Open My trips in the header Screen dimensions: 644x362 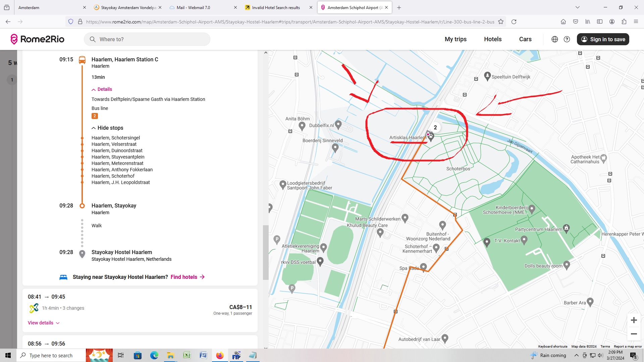[x=455, y=39]
